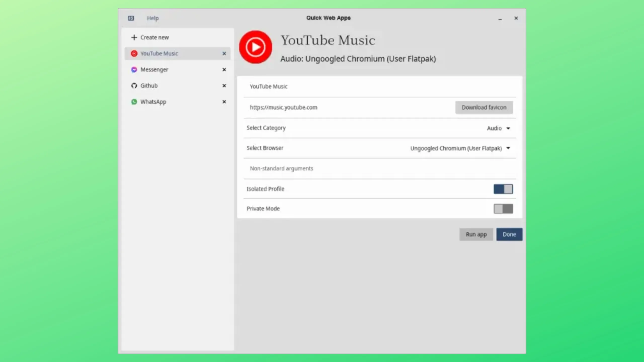Click Download favicon button
The width and height of the screenshot is (644, 362).
click(x=484, y=107)
